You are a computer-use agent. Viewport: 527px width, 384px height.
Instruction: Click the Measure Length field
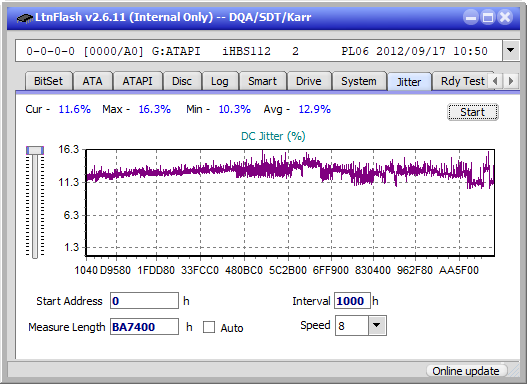tap(145, 327)
